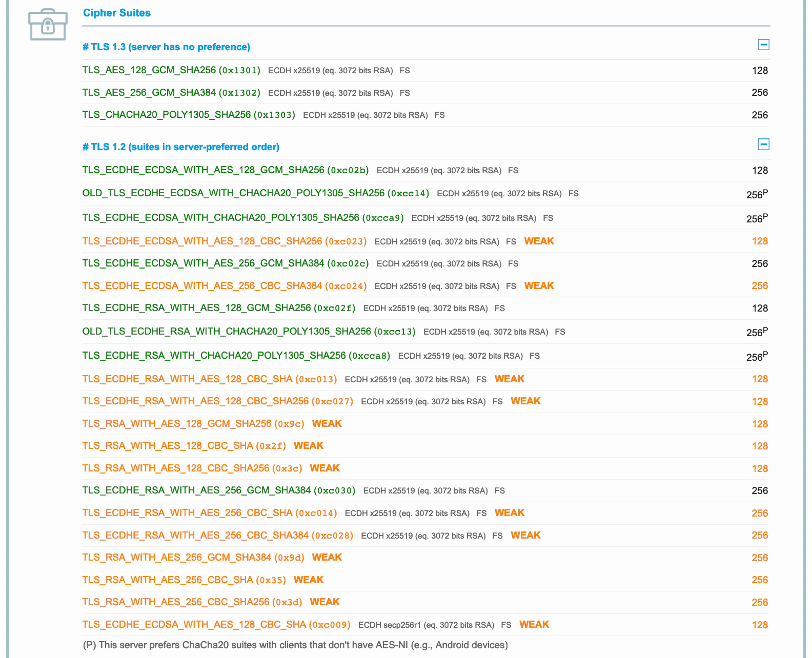Click the TLS_RSA_WITH_AES_256_CBC_SHA256 (0x3d) suite

[x=192, y=602]
